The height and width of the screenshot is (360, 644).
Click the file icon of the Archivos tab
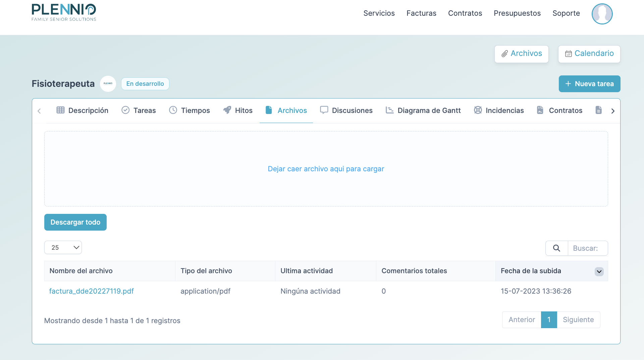pyautogui.click(x=269, y=110)
